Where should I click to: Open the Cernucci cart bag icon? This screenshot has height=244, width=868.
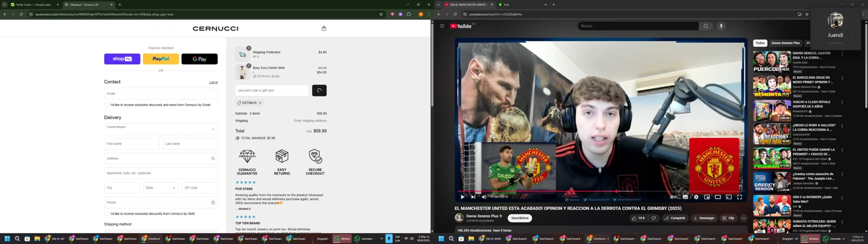point(323,28)
